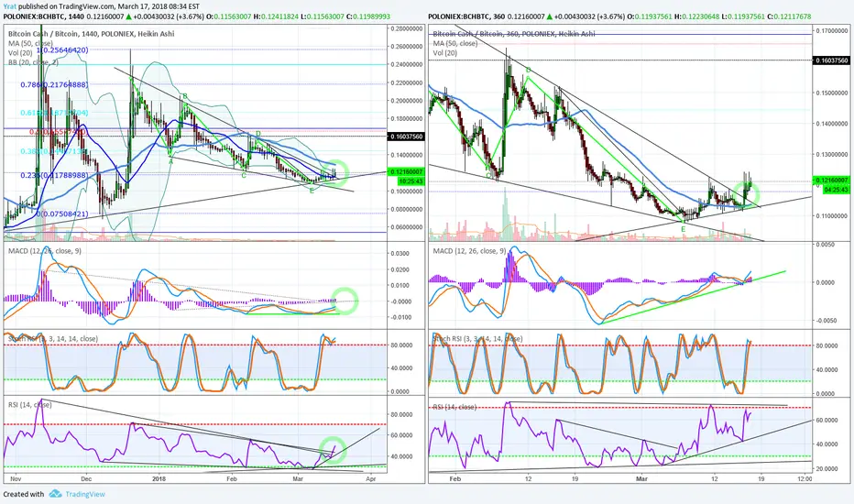Click the green 0.12160007 price label, left chart

coord(406,171)
